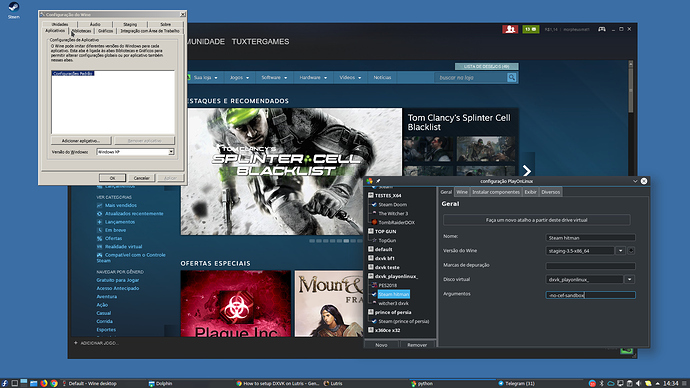The image size is (690, 388).
Task: Click next arrow on featured carousel
Action: [x=527, y=171]
